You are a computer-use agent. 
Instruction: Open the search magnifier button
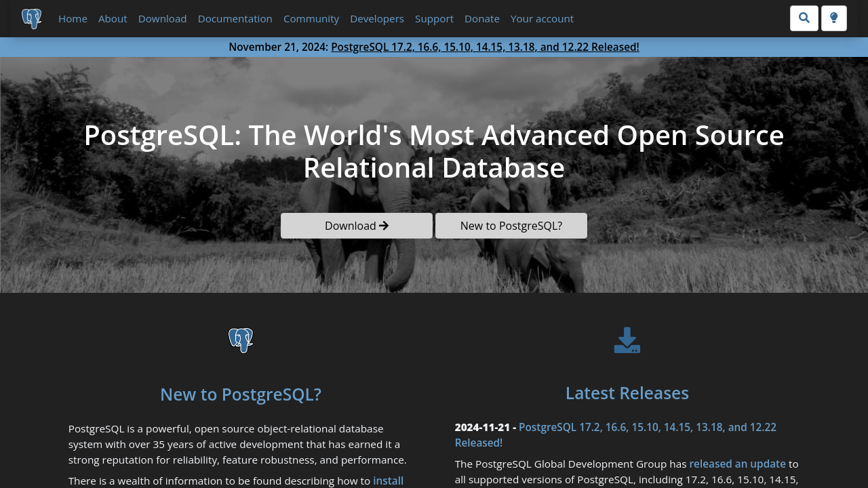[804, 18]
